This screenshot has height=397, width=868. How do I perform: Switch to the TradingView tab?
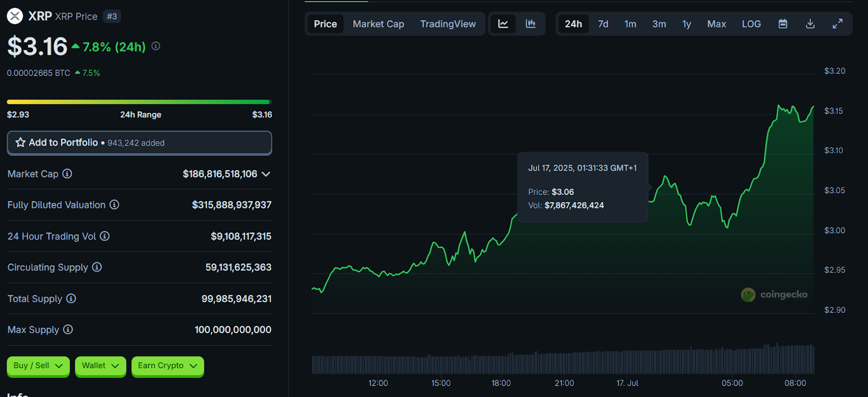click(x=448, y=24)
